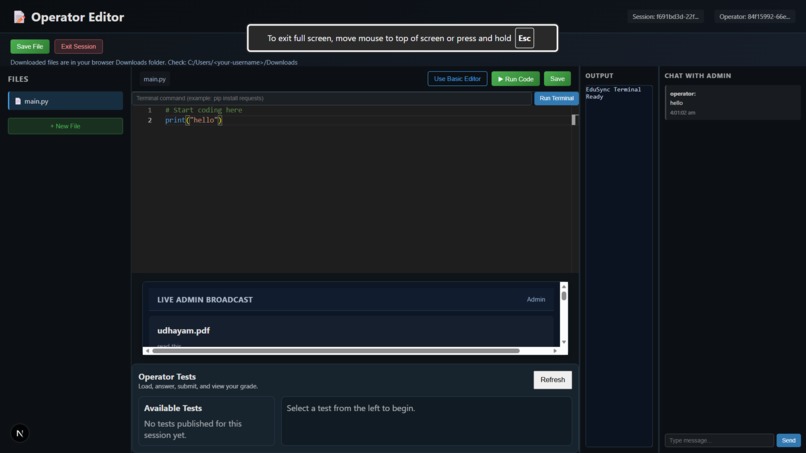The height and width of the screenshot is (453, 806).
Task: Click the Available Tests heading
Action: (x=173, y=408)
